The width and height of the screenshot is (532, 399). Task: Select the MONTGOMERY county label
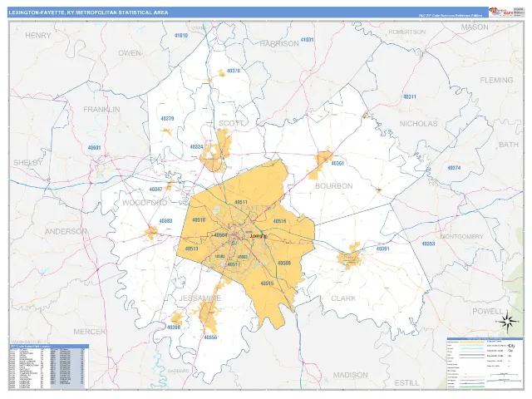click(461, 236)
